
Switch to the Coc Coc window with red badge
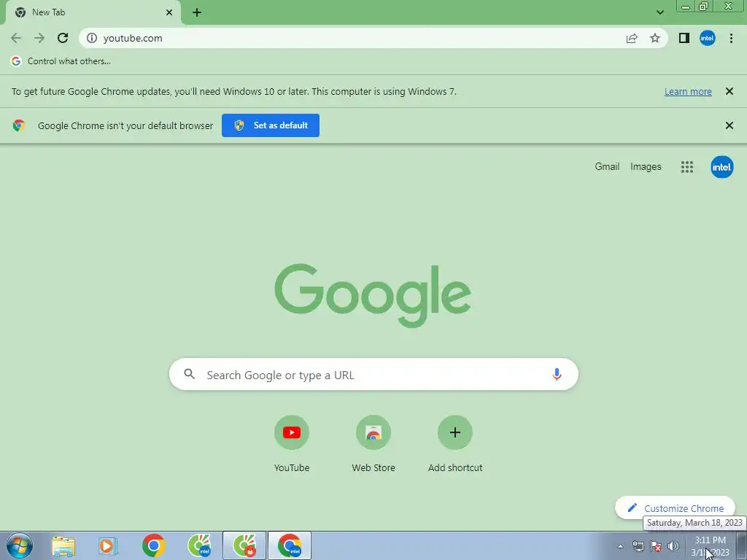click(x=244, y=545)
